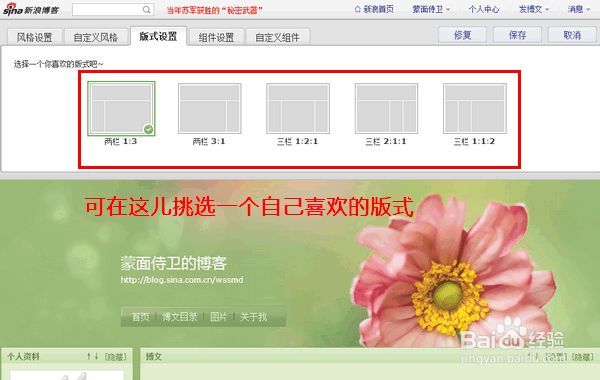Expand the 蒙面侍卫 user dropdown
Image resolution: width=600 pixels, height=380 pixels.
click(431, 9)
